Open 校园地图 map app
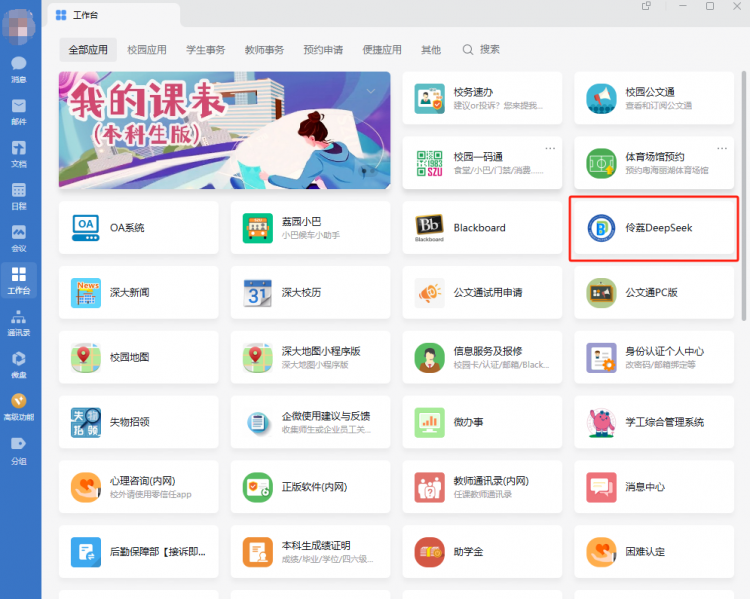This screenshot has height=599, width=750. [139, 357]
